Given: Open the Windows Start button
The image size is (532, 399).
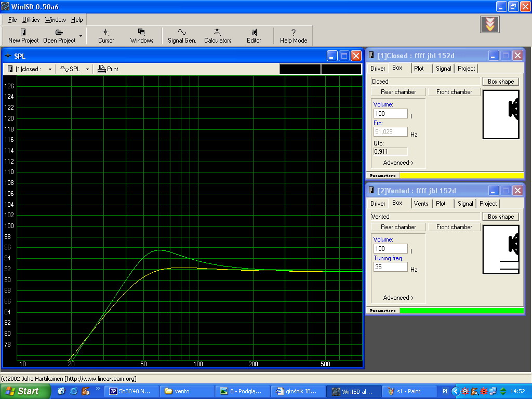Looking at the screenshot, I should click(25, 391).
